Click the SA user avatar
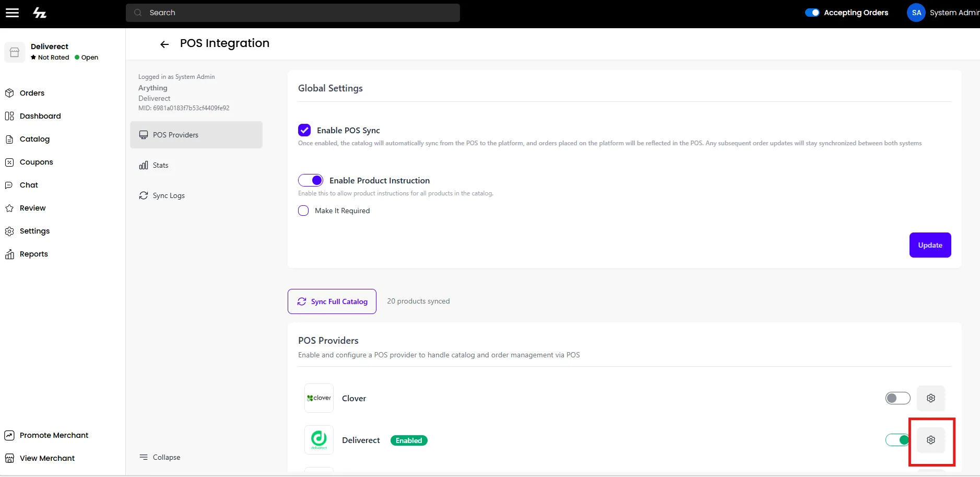This screenshot has width=980, height=477. 916,13
